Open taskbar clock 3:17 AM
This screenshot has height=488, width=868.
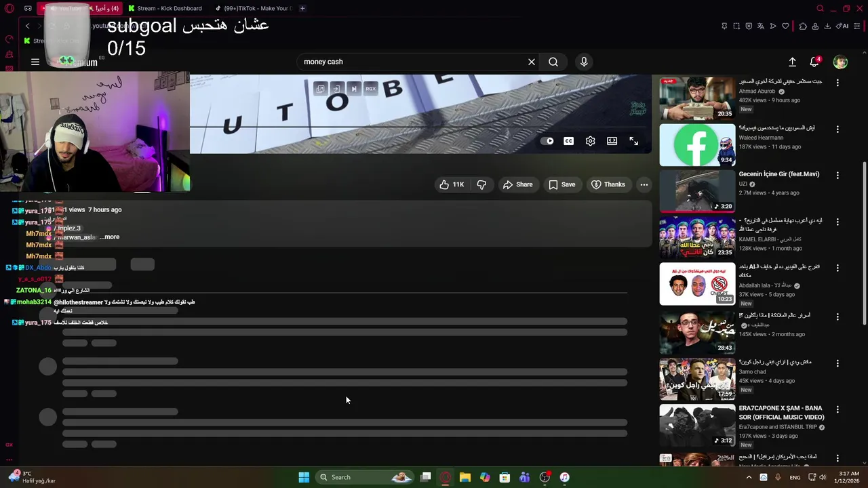(x=849, y=477)
